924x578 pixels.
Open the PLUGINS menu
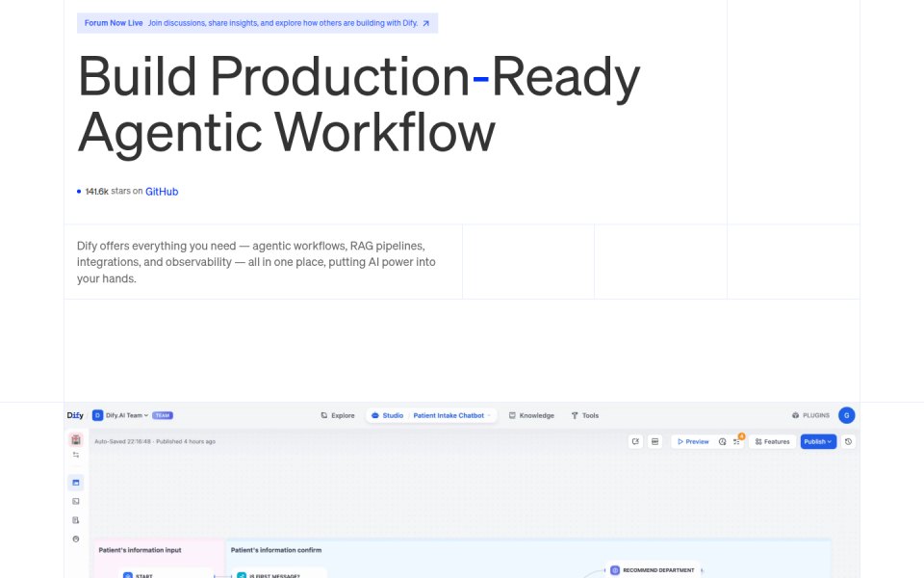810,415
